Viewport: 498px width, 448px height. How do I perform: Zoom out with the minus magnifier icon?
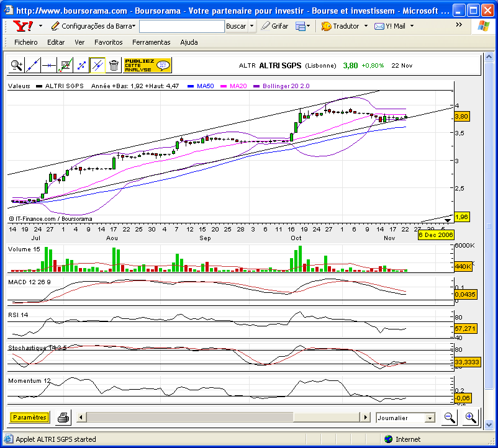[450, 418]
